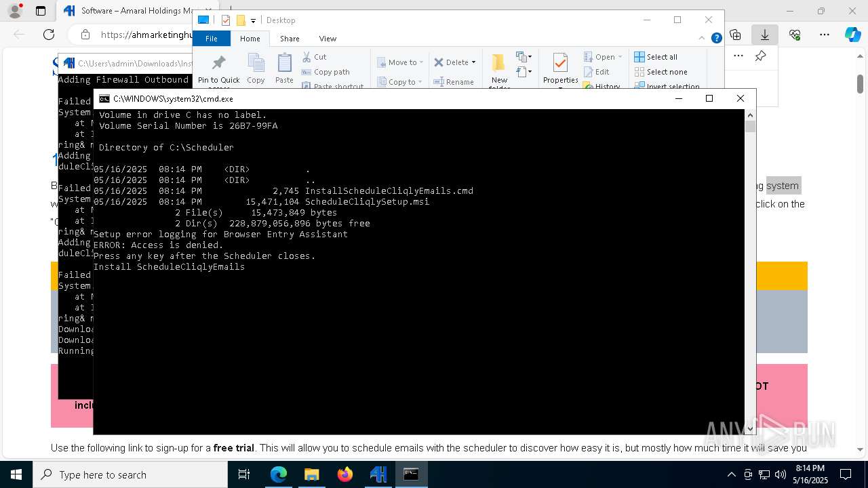This screenshot has width=868, height=488.
Task: Click Rename in the Explorer ribbon
Action: coord(454,82)
